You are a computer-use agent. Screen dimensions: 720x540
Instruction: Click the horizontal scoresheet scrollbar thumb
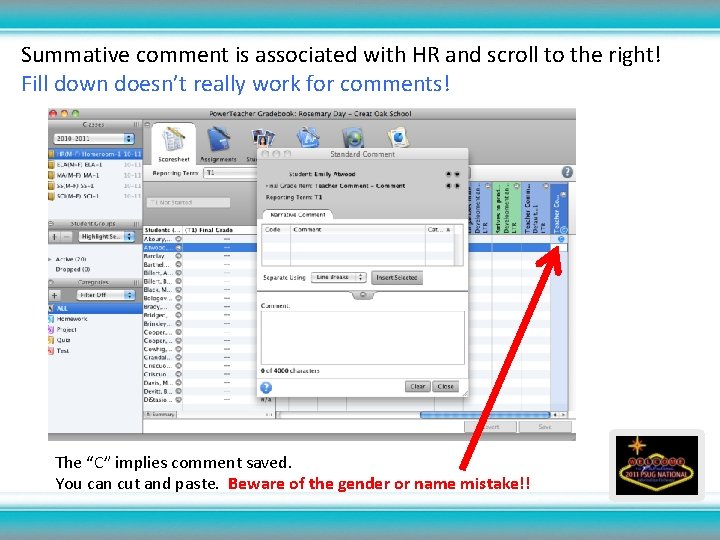coord(484,415)
